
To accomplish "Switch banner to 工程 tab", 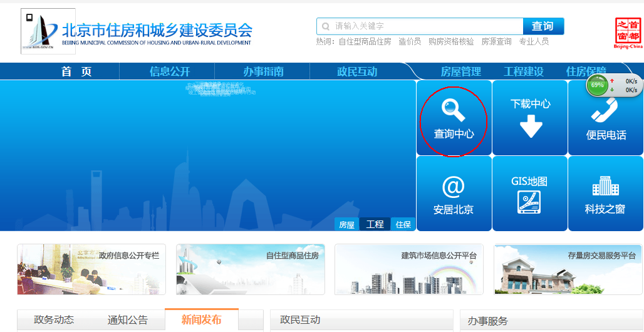I will (375, 224).
